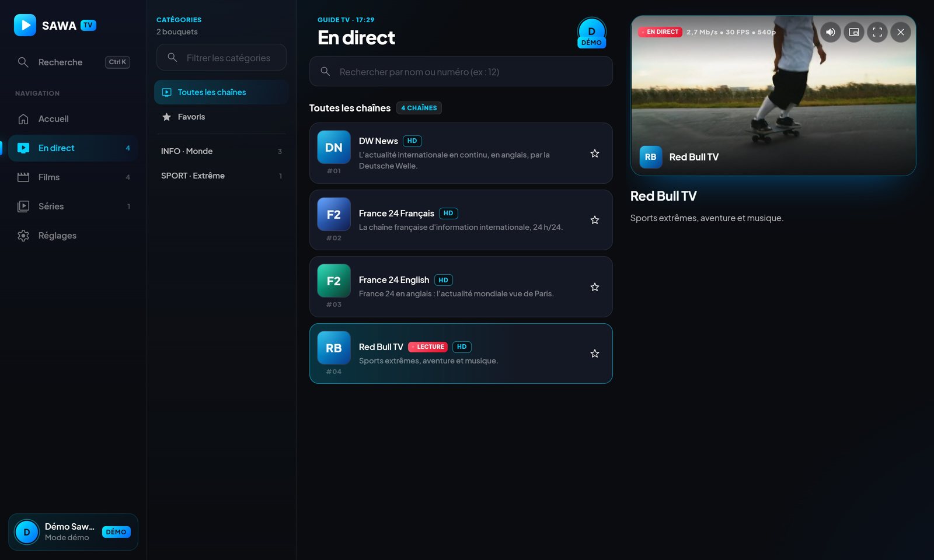Click the 4 CHAÎNES badge
Viewport: 934px width, 560px height.
pyautogui.click(x=419, y=108)
